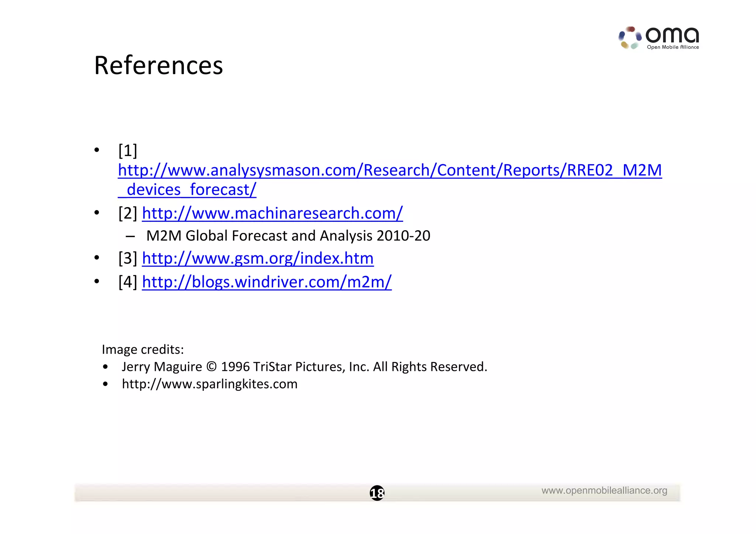Select the http://www.sparlingkites.com text
The width and height of the screenshot is (756, 534).
pos(210,384)
